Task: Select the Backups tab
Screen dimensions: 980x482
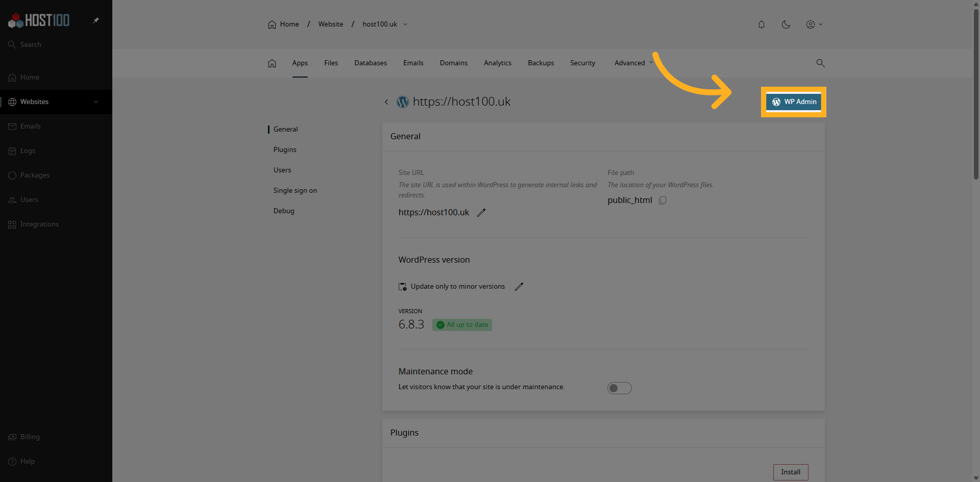Action: tap(541, 63)
